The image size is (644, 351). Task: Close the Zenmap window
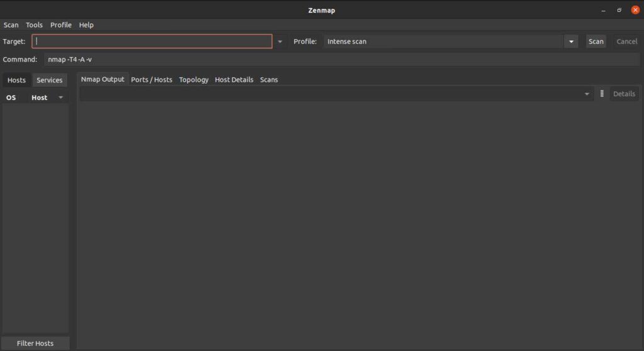click(635, 10)
